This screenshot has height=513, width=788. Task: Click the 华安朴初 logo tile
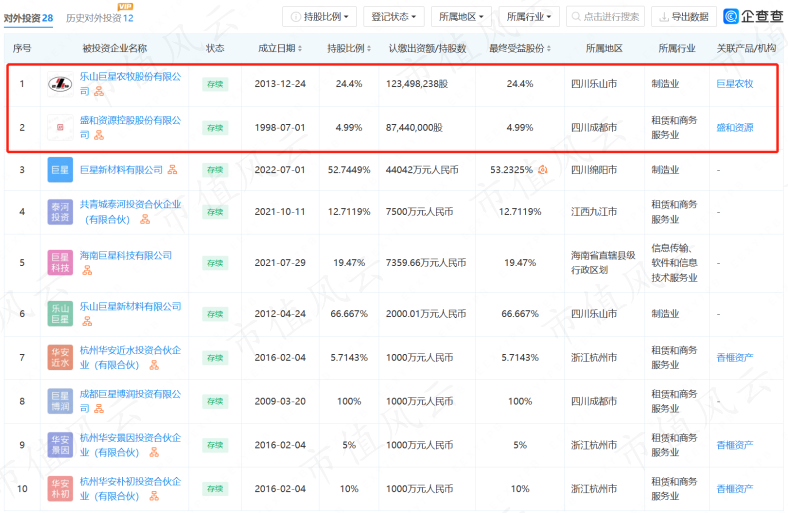point(60,488)
